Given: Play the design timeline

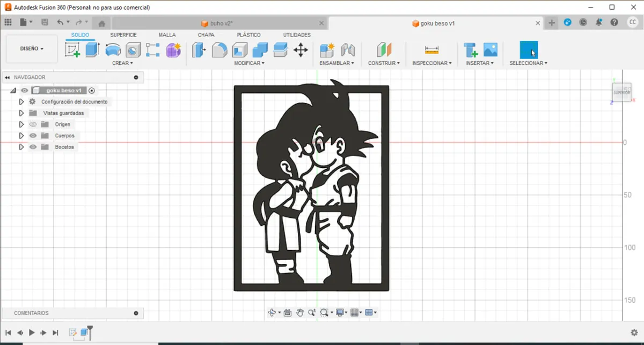Looking at the screenshot, I should point(32,333).
